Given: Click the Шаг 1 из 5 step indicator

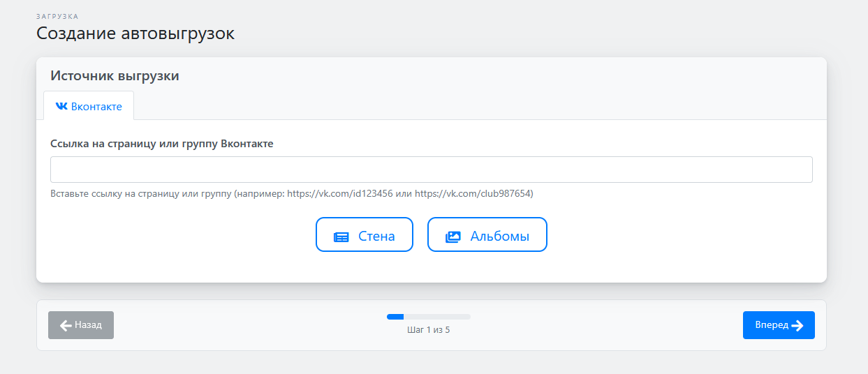Looking at the screenshot, I should [x=428, y=329].
